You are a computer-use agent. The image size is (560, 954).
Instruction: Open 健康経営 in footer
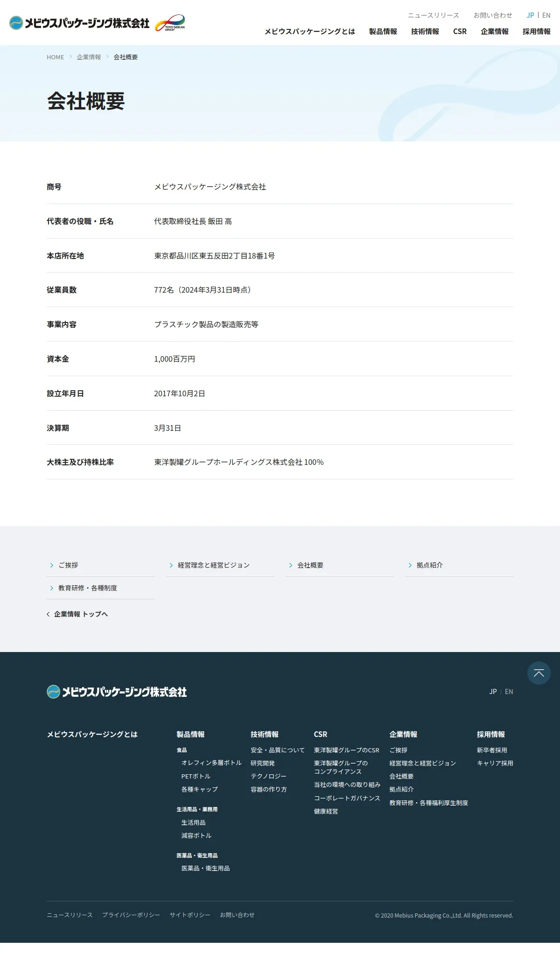pos(326,811)
